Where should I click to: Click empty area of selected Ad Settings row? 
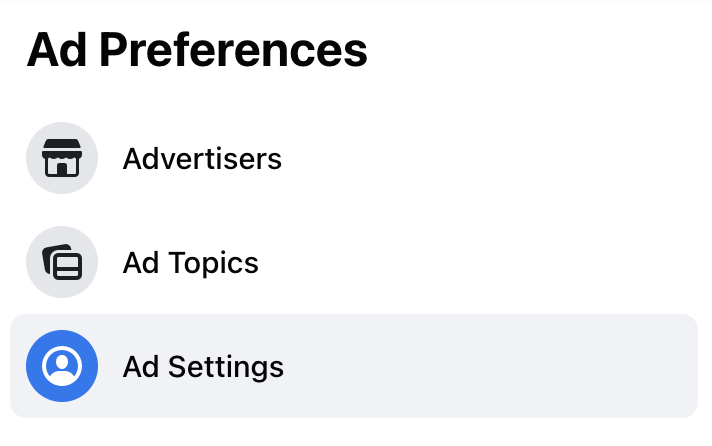click(x=490, y=366)
